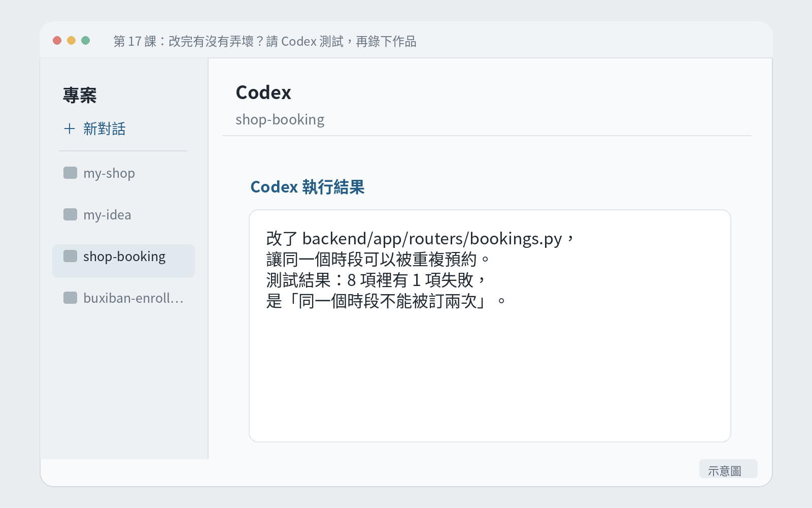Image resolution: width=812 pixels, height=508 pixels.
Task: Click the yellow minimize window dot
Action: click(x=72, y=41)
